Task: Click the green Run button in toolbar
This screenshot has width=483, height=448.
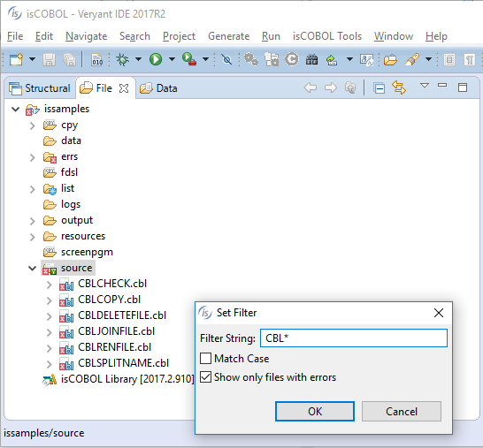Action: point(156,59)
